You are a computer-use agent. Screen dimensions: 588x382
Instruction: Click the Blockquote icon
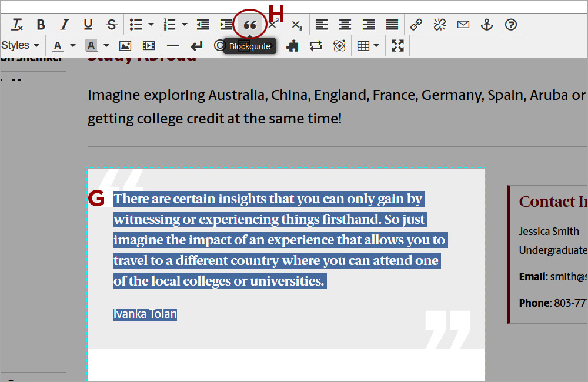(x=250, y=24)
